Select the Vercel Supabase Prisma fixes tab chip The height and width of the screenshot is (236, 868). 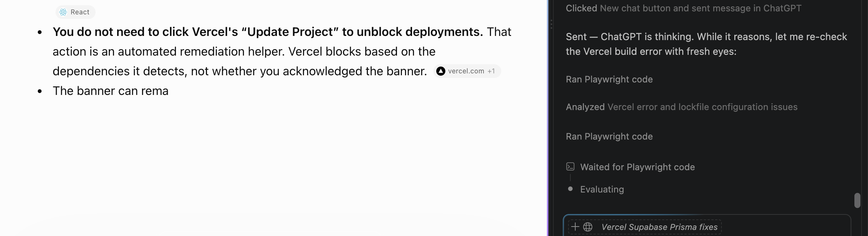645,227
